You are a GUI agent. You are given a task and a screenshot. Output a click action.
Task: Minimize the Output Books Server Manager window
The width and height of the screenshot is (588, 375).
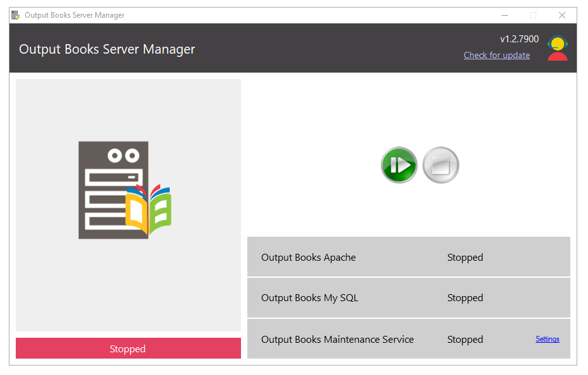click(505, 15)
